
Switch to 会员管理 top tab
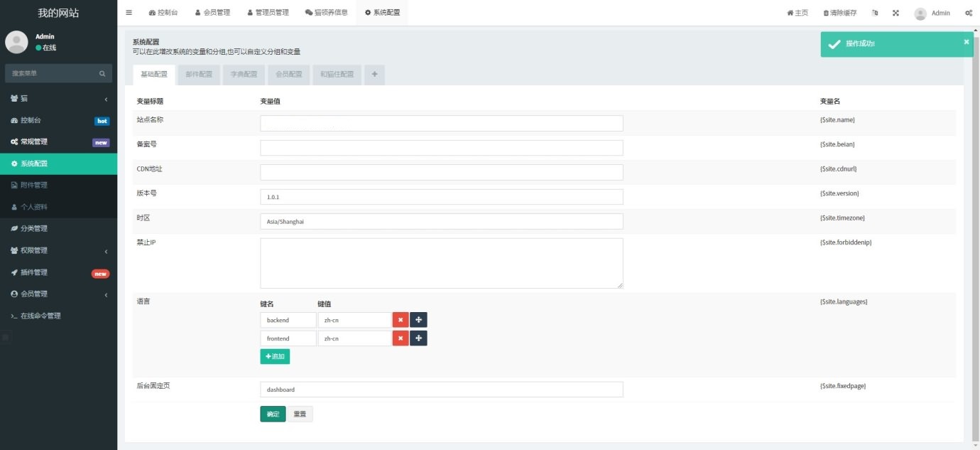click(212, 13)
